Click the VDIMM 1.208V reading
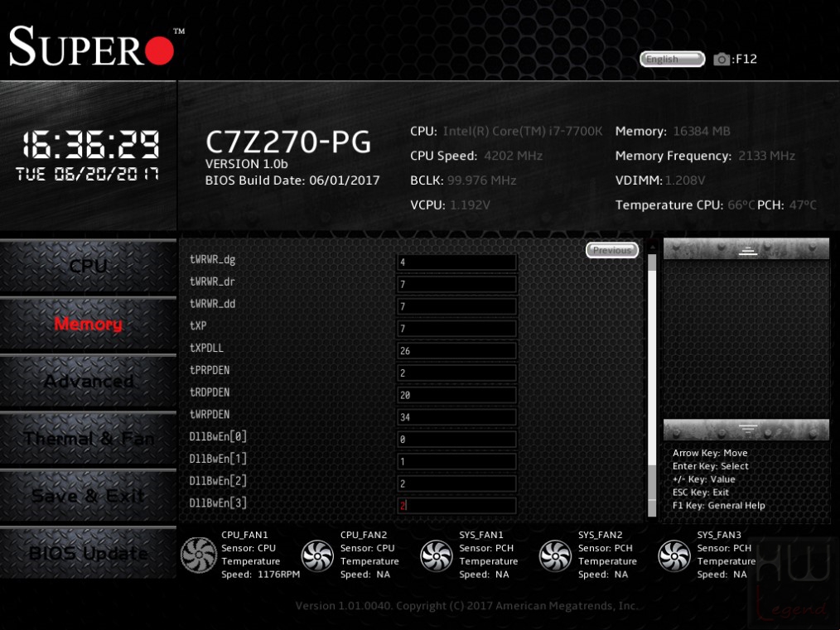The height and width of the screenshot is (630, 840). [684, 180]
